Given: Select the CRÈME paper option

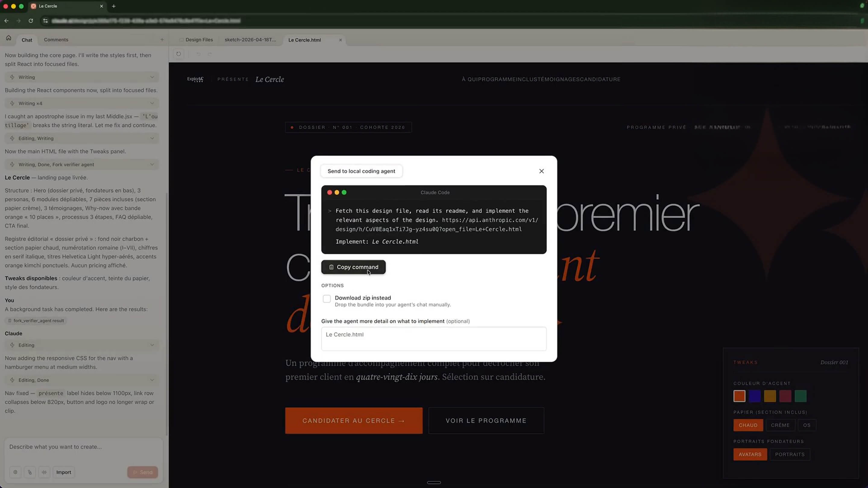Looking at the screenshot, I should click(780, 425).
